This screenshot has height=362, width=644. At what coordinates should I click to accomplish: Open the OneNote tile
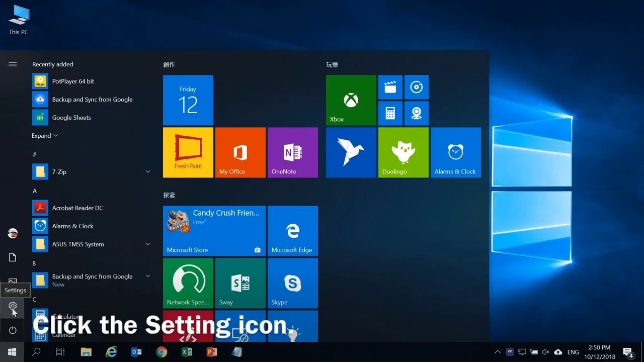(293, 152)
